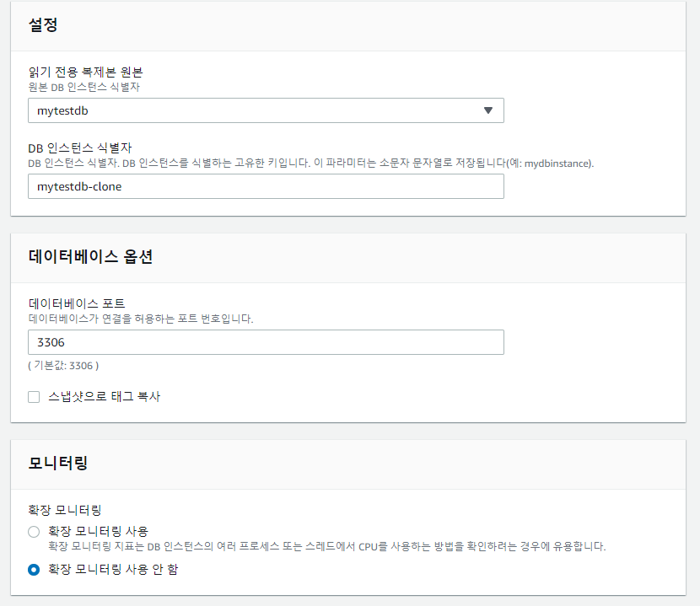Click the port description 데이터베이스가 연결을 허용하는 포트 번호입니다
This screenshot has width=700, height=606.
(141, 319)
